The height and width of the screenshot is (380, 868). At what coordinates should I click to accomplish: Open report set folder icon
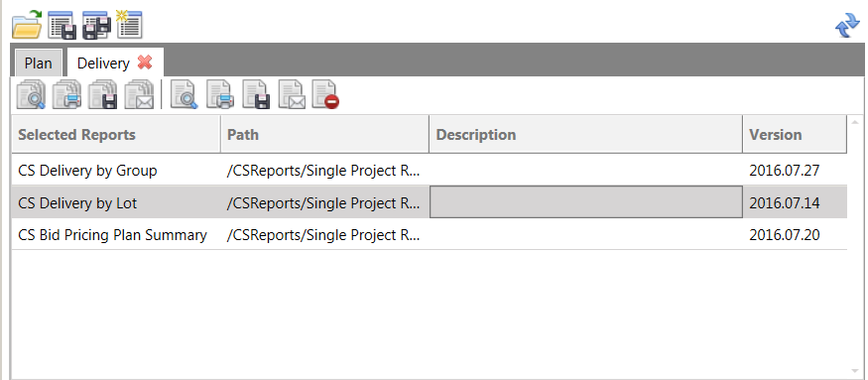point(27,25)
